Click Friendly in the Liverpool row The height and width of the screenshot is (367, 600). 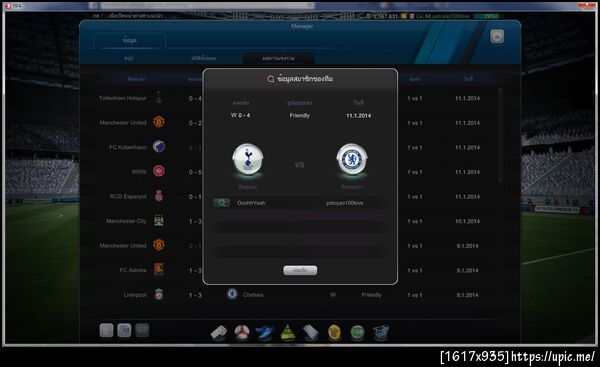(372, 295)
